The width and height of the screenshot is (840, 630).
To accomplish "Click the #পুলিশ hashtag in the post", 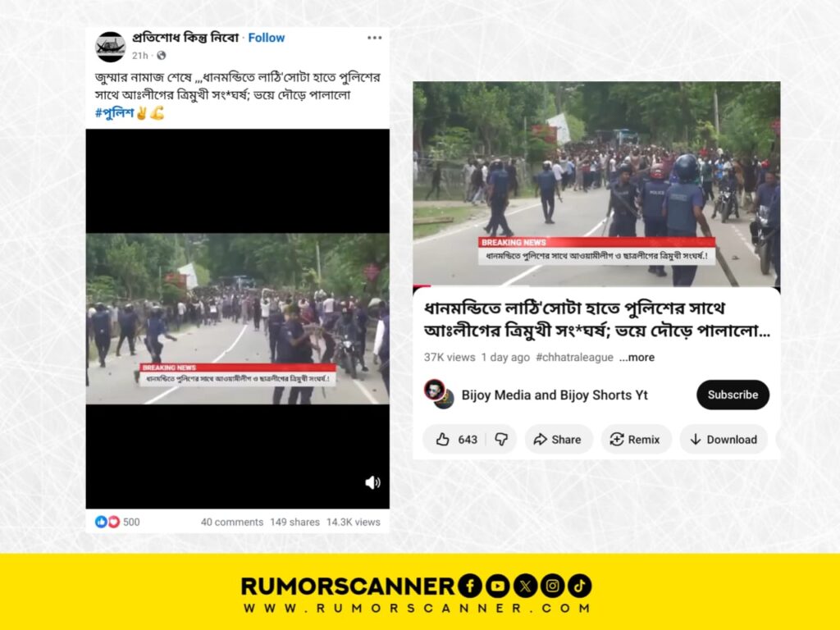I will pyautogui.click(x=114, y=113).
